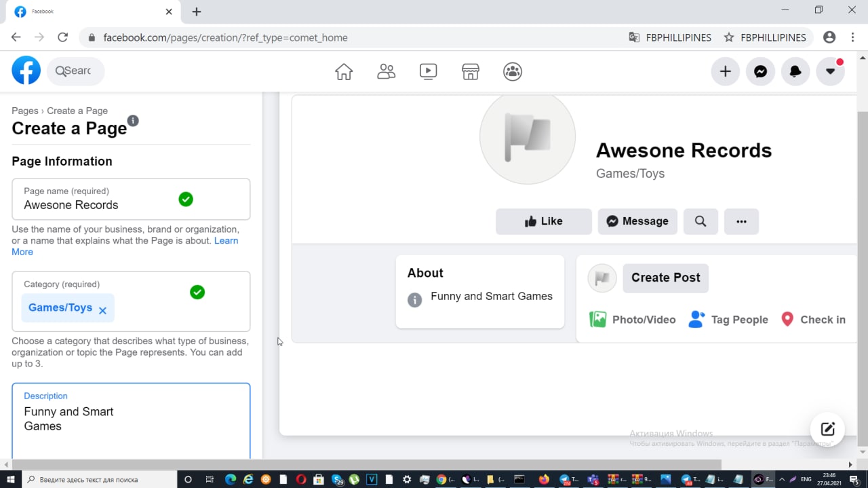Select Tag People post option
The width and height of the screenshot is (868, 488).
click(x=728, y=320)
